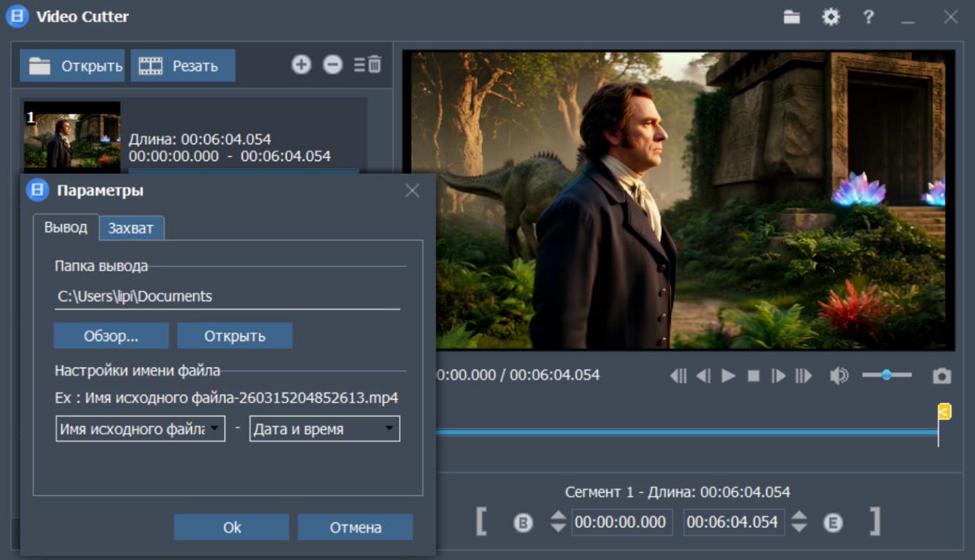
Task: Mute audio with the speaker icon
Action: (x=839, y=376)
